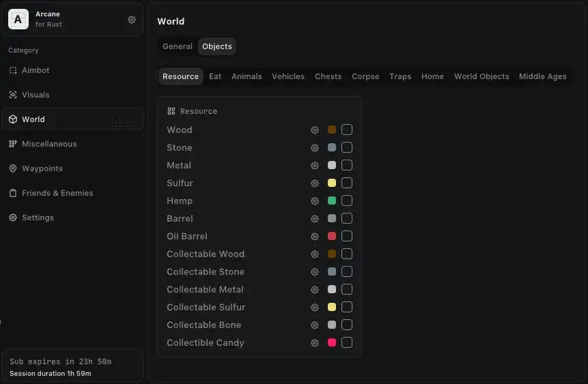Image resolution: width=588 pixels, height=384 pixels.
Task: Switch to the General tab
Action: pos(178,46)
